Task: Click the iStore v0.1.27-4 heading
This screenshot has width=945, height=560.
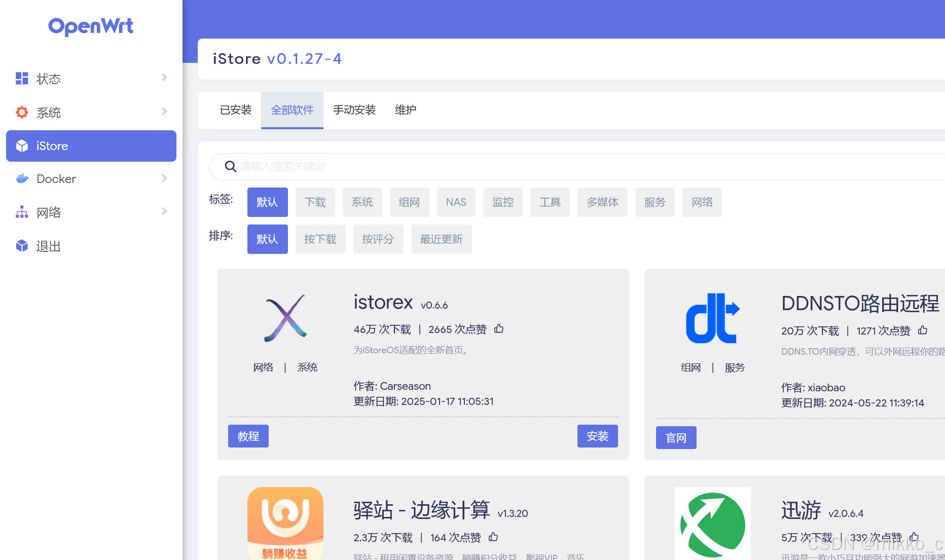Action: point(277,59)
